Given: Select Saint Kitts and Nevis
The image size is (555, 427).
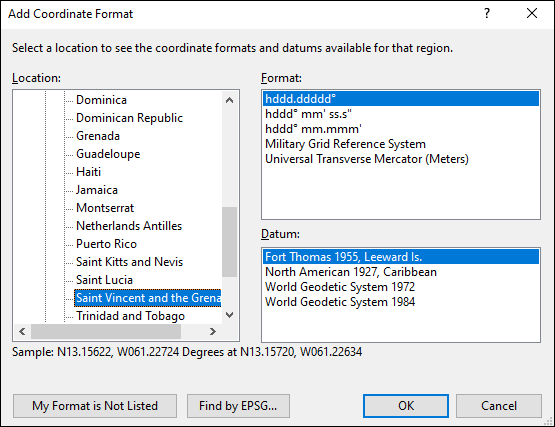Looking at the screenshot, I should click(129, 262).
